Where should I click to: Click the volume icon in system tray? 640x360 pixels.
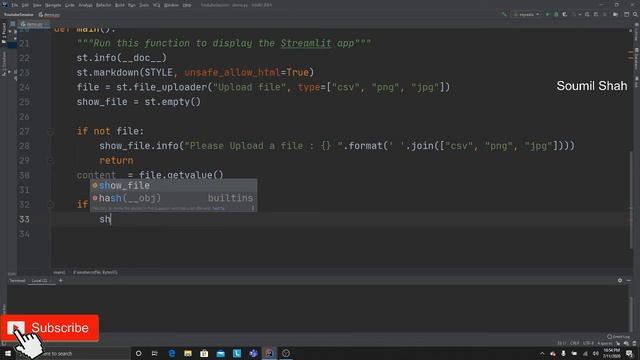pyautogui.click(x=596, y=353)
